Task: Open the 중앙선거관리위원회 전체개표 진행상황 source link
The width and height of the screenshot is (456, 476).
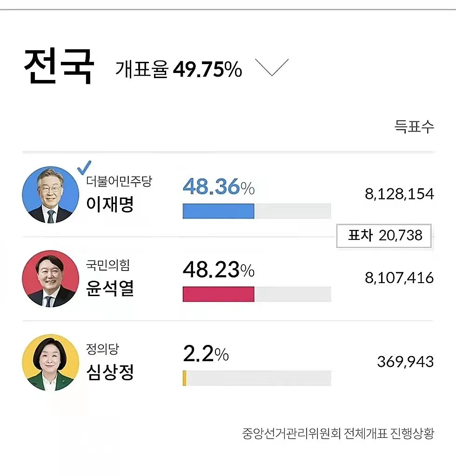Action: pos(338,434)
